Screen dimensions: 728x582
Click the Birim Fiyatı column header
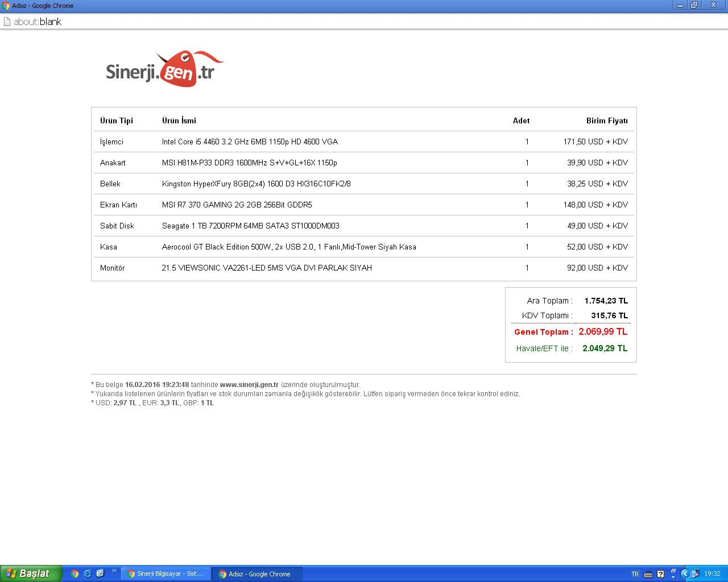click(607, 120)
